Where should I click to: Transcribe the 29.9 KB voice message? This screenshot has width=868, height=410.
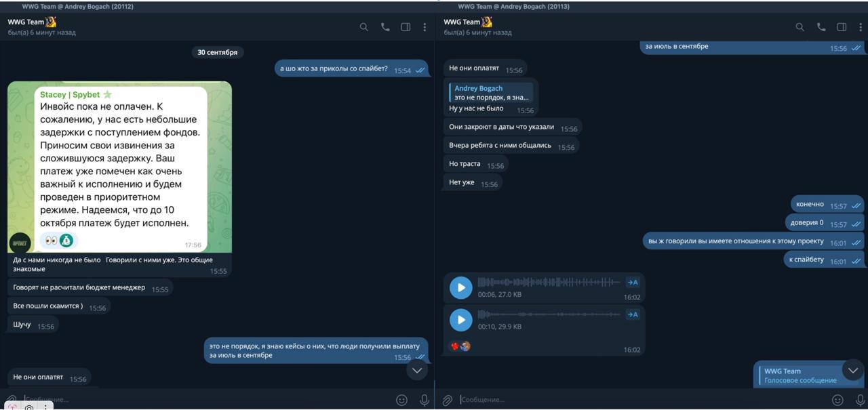point(632,314)
